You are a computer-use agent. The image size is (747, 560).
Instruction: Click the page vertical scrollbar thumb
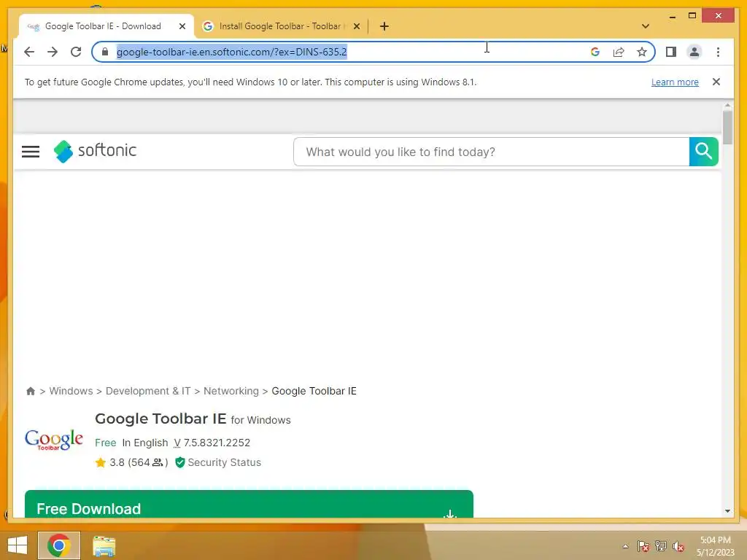(x=727, y=127)
